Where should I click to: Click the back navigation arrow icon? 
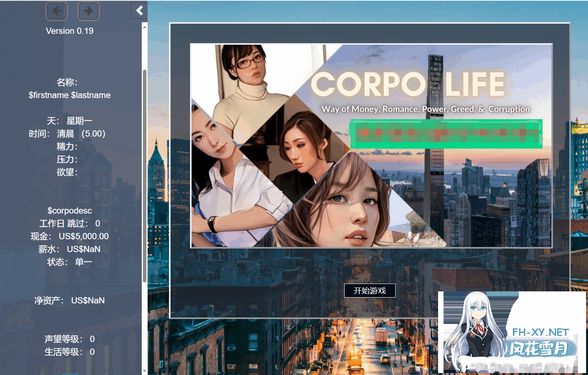click(56, 11)
